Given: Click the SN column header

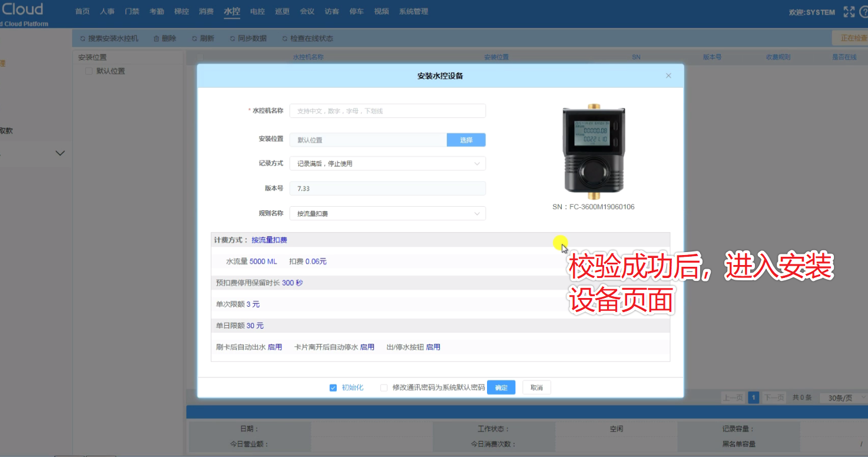Looking at the screenshot, I should (636, 57).
